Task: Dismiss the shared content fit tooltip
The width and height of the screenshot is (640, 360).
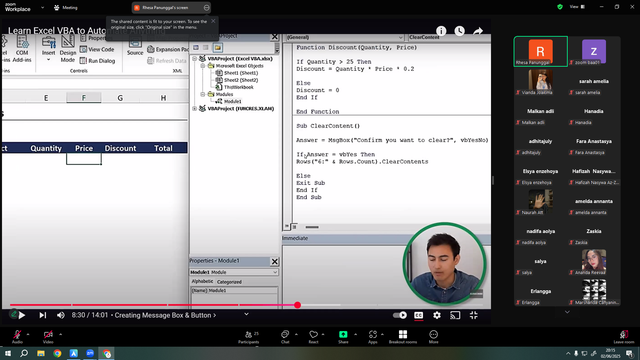Action: [213, 21]
